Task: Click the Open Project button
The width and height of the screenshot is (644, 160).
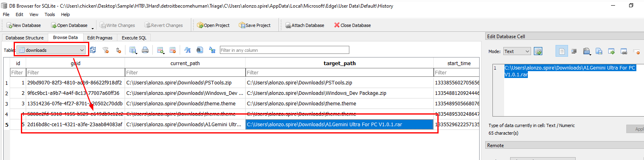Action: click(213, 25)
